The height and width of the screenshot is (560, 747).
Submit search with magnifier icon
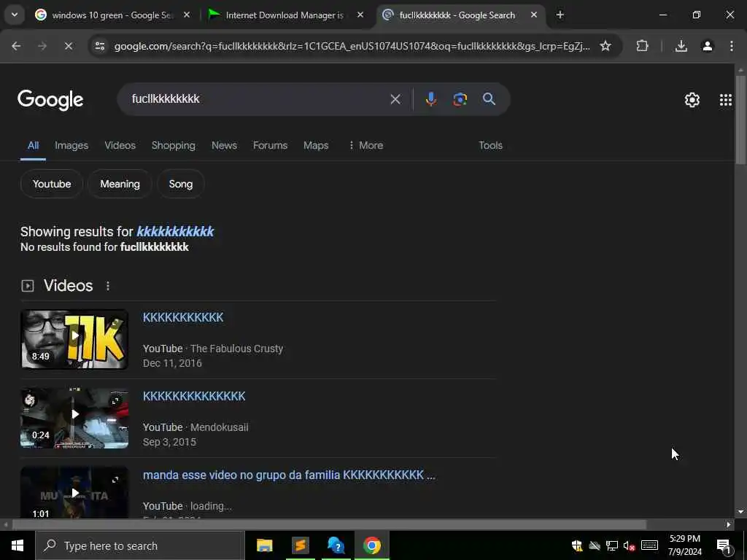click(489, 99)
